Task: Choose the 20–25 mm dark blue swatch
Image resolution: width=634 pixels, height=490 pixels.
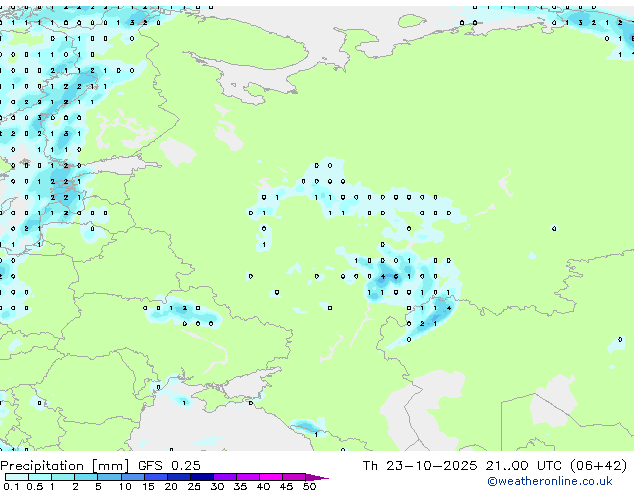Action: coord(179,477)
